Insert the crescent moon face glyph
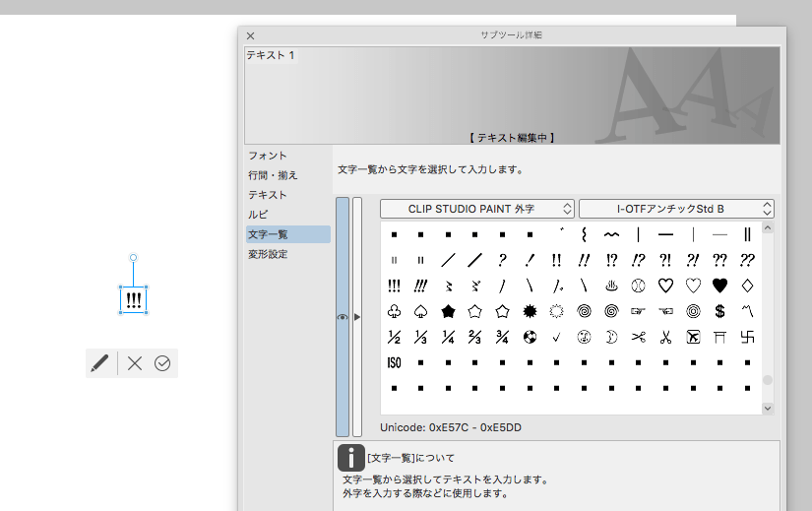 (610, 337)
